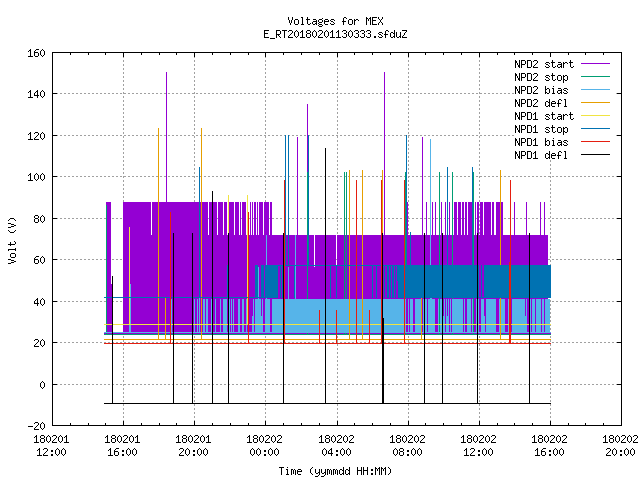Click the NPD1 defl legend label
The width and height of the screenshot is (640, 480).
(x=541, y=155)
